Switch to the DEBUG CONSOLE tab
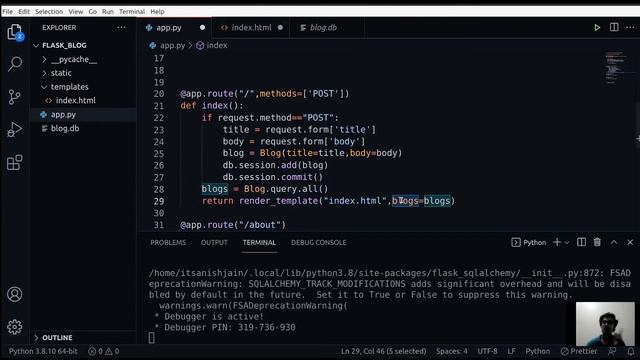 (318, 242)
